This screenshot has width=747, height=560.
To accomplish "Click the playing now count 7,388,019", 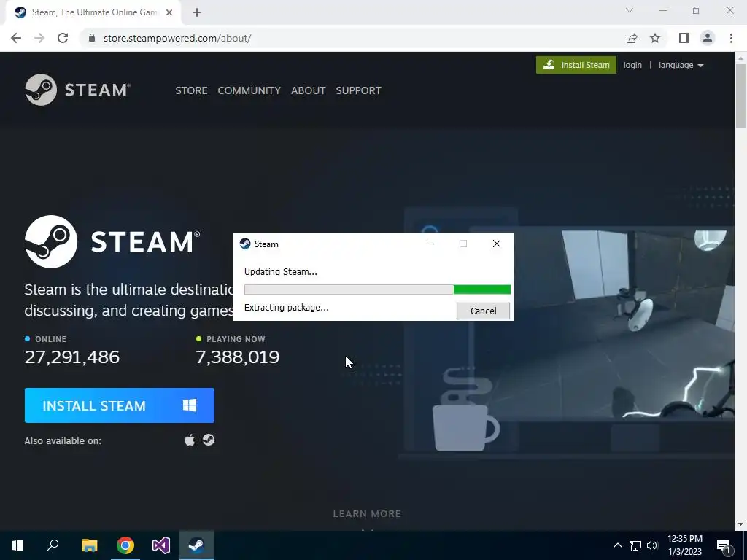I will [x=237, y=357].
